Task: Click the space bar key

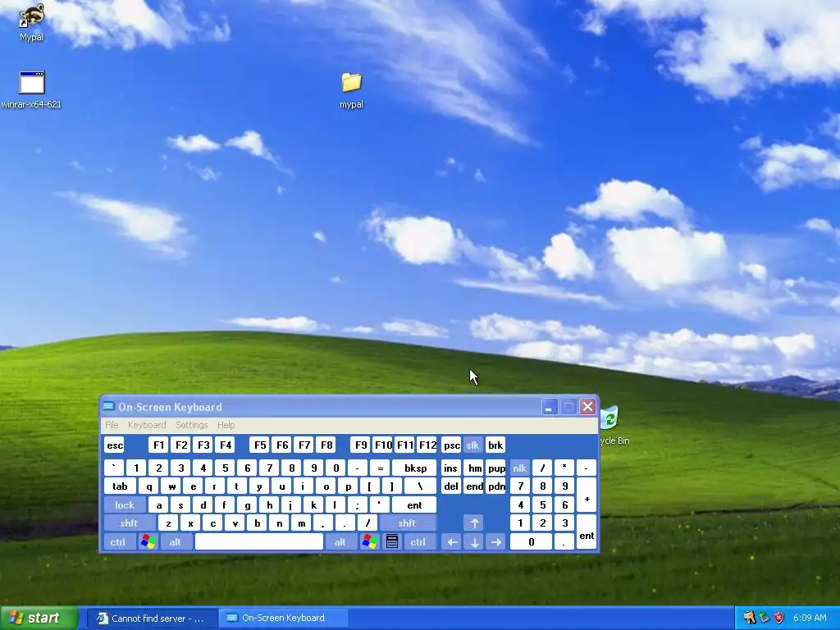Action: (259, 541)
